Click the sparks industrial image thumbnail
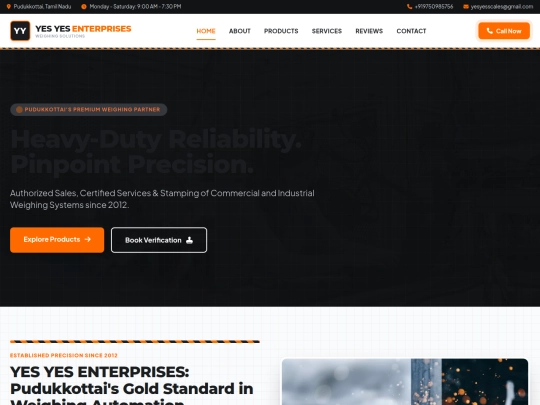540x405 pixels. [x=405, y=382]
